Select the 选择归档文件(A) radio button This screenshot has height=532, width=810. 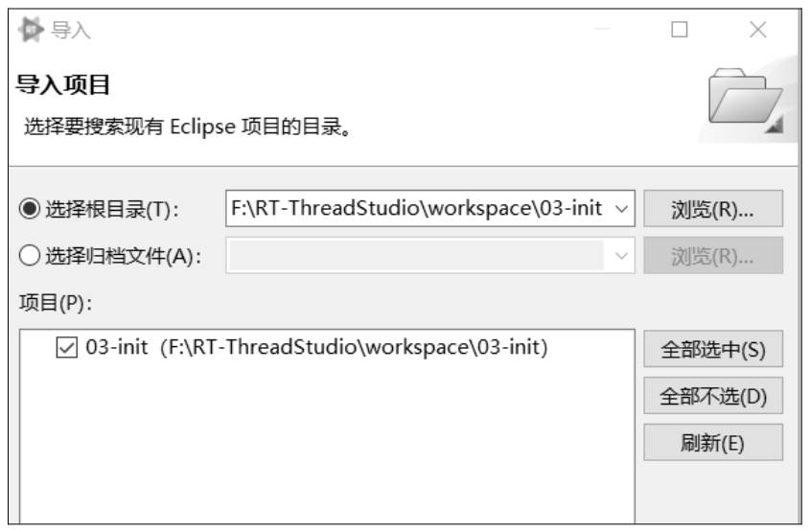click(28, 256)
